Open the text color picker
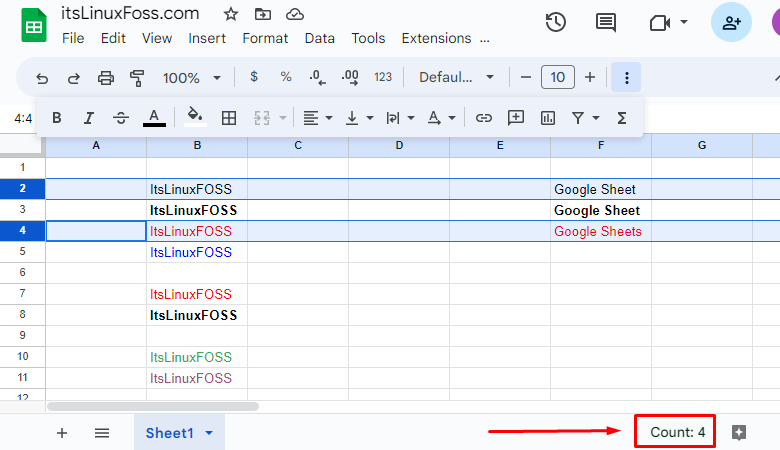 (x=154, y=118)
